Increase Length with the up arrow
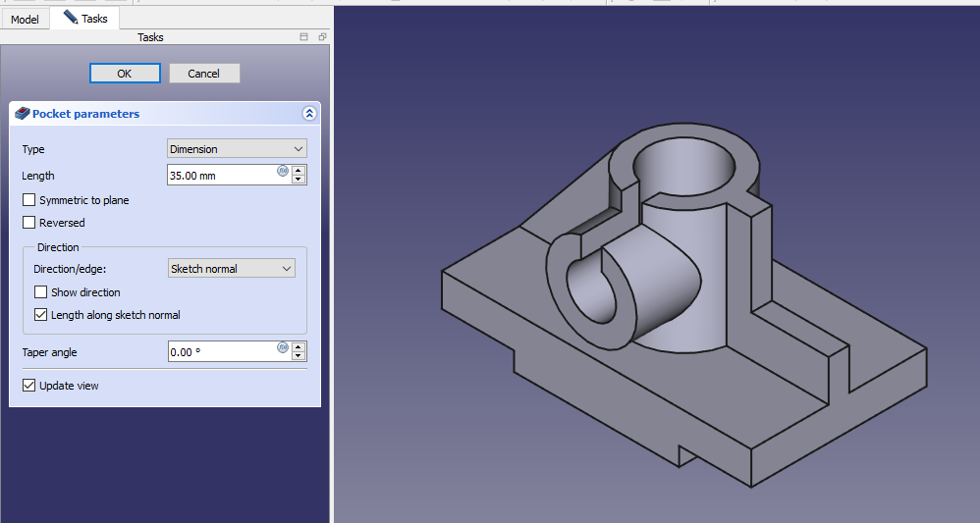Screen dimensions: 980x523 [299, 170]
